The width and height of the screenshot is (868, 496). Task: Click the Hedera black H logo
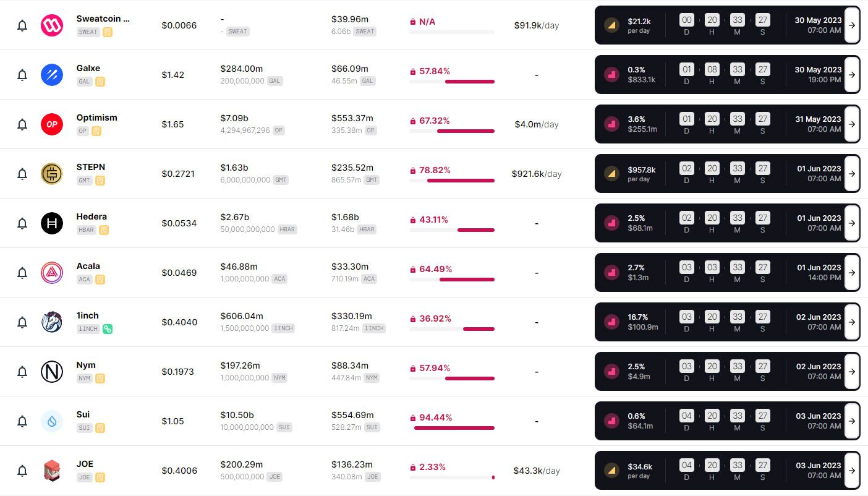[52, 223]
